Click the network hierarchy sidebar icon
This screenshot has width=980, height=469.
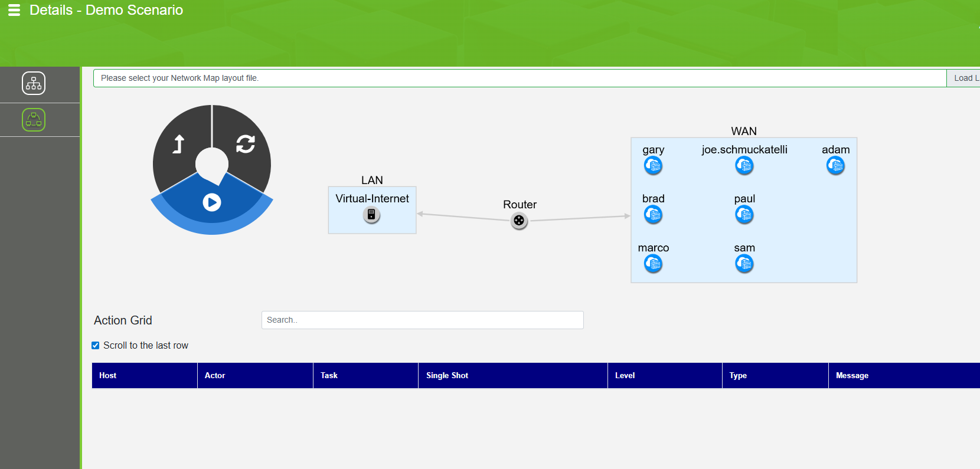[34, 84]
